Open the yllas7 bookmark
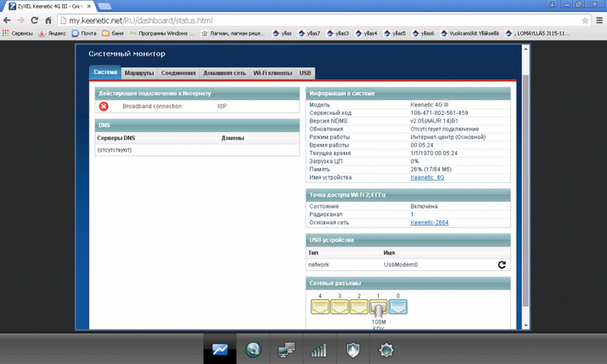Image resolution: width=607 pixels, height=364 pixels. tap(309, 33)
